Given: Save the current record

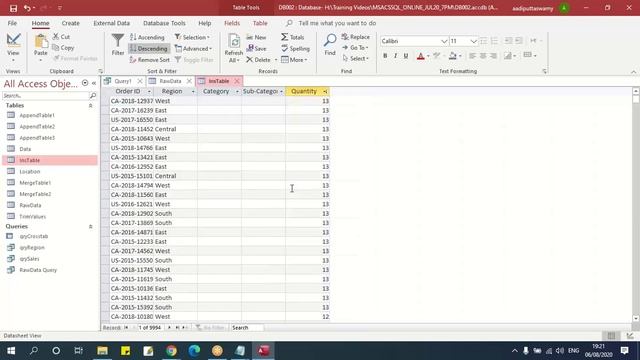Looking at the screenshot, I should pyautogui.click(x=256, y=48).
